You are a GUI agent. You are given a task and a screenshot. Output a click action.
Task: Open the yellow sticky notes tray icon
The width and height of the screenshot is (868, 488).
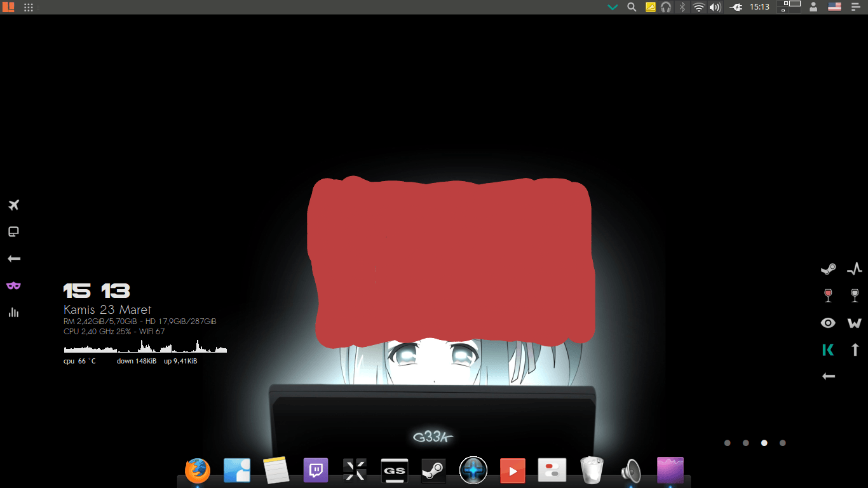point(650,7)
